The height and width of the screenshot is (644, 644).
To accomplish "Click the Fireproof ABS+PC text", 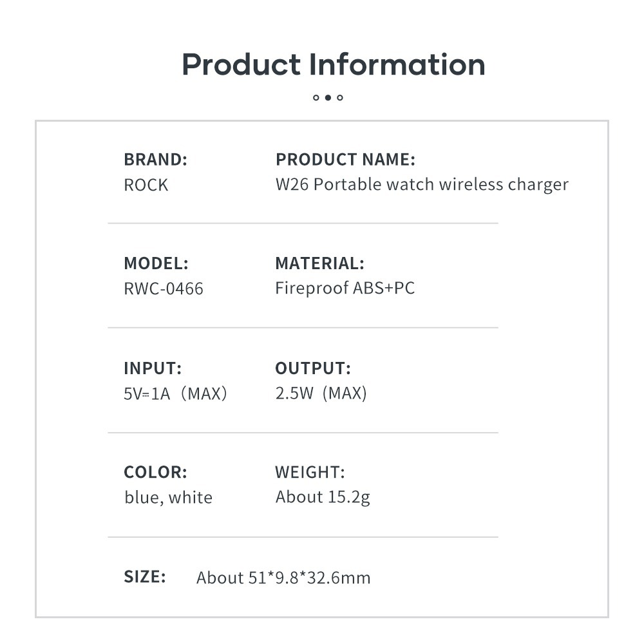I will click(x=345, y=288).
